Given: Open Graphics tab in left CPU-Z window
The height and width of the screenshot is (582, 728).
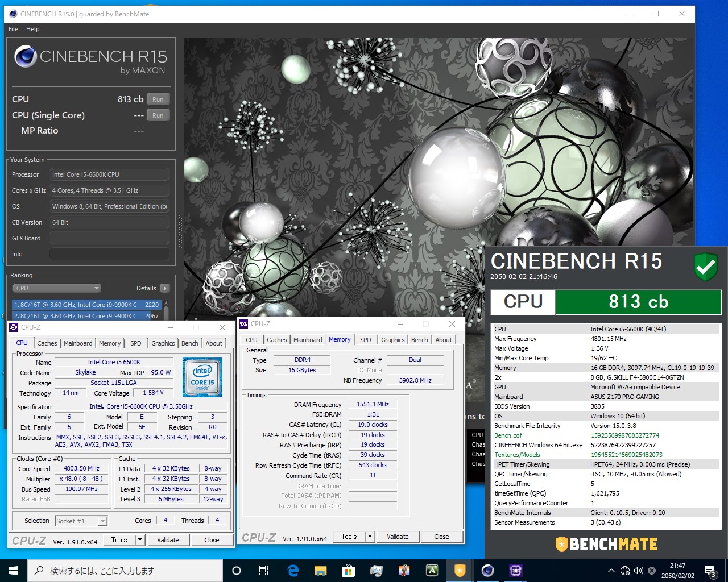Looking at the screenshot, I should tap(163, 343).
